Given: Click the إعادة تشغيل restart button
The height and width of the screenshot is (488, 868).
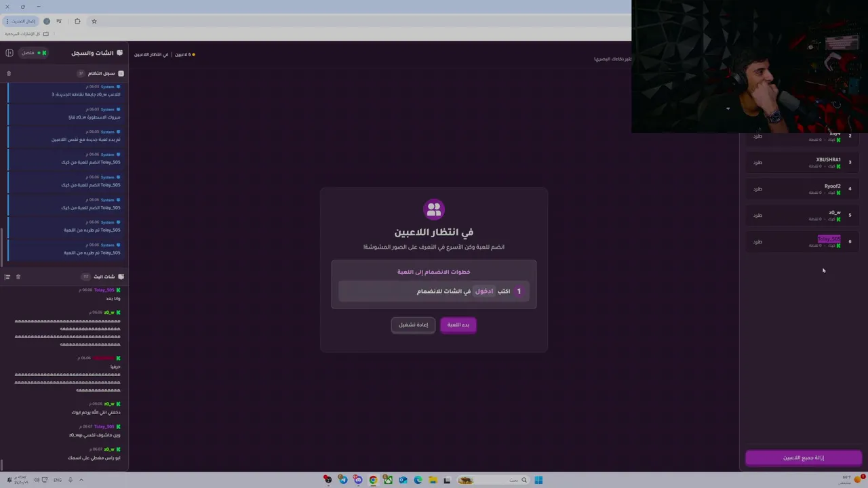Looking at the screenshot, I should tap(413, 325).
